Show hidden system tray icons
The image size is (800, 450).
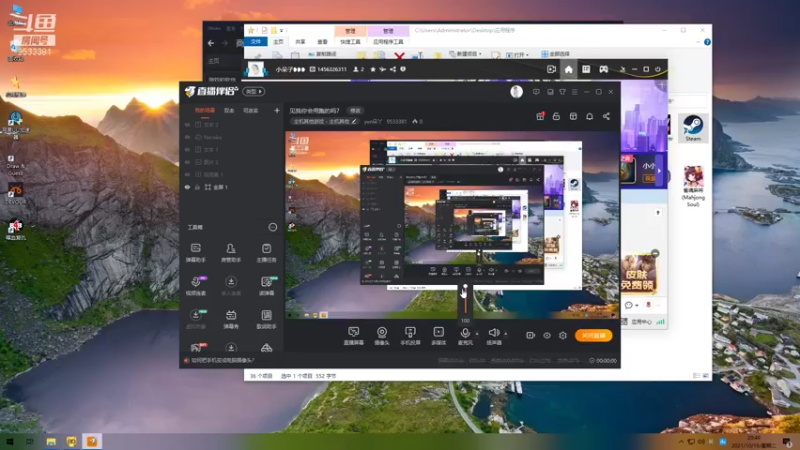point(681,441)
